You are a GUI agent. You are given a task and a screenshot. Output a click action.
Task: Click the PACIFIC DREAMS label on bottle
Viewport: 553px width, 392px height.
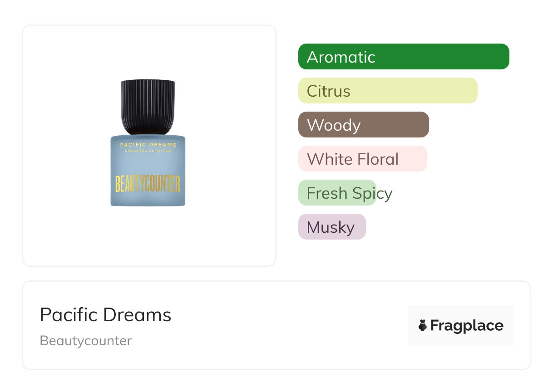tap(148, 145)
